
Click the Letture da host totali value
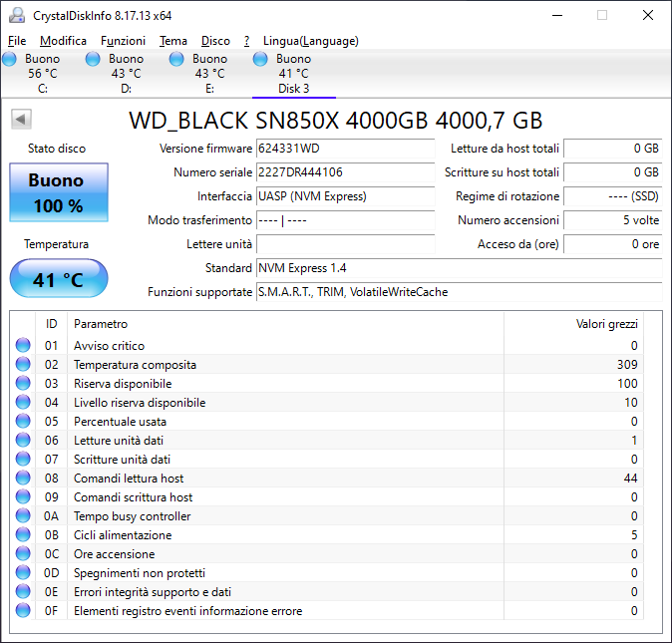(613, 149)
